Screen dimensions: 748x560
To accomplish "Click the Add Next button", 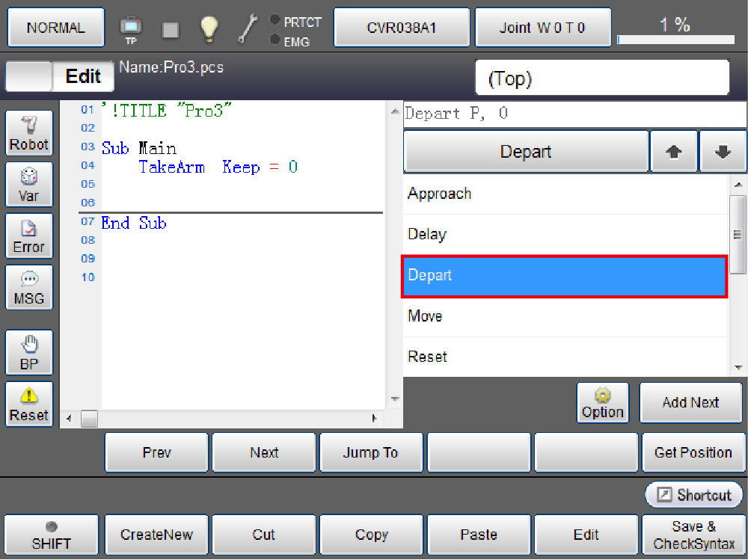I will coord(690,403).
